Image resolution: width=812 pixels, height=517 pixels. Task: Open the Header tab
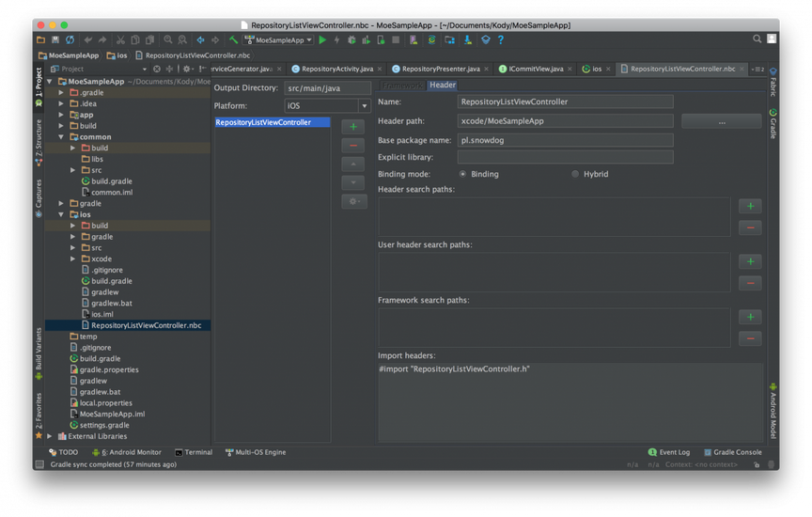coord(443,85)
